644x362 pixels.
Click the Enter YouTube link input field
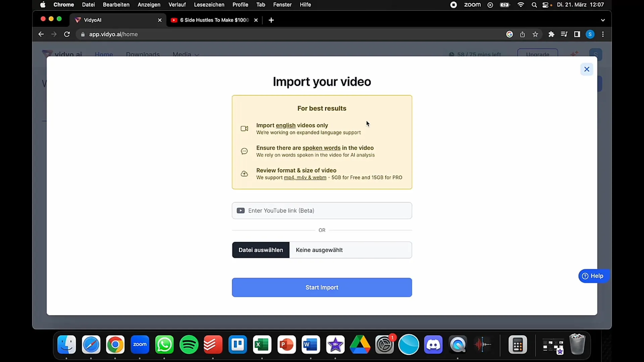click(x=322, y=210)
